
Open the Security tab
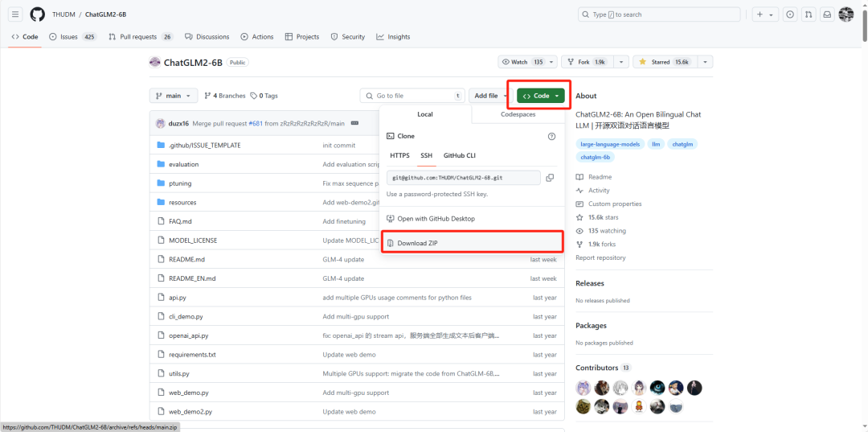coord(348,36)
